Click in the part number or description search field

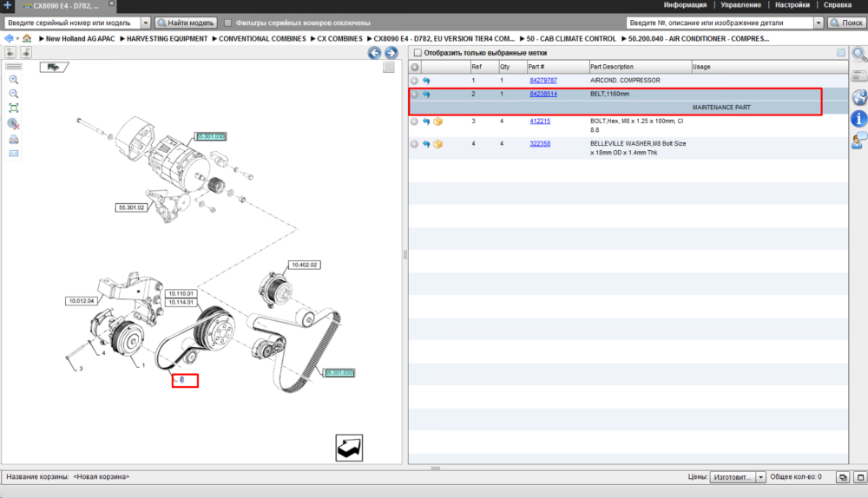pyautogui.click(x=720, y=23)
